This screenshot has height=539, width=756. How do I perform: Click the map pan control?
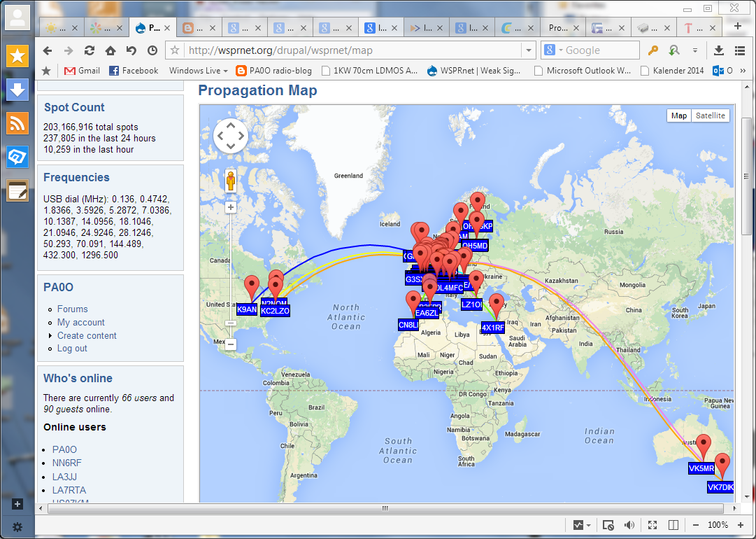click(x=231, y=136)
